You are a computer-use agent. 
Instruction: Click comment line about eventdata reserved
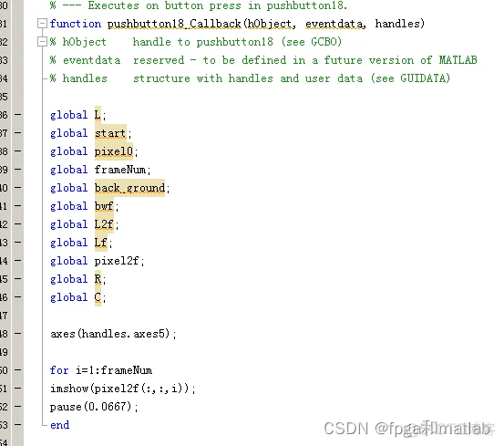[x=263, y=60]
